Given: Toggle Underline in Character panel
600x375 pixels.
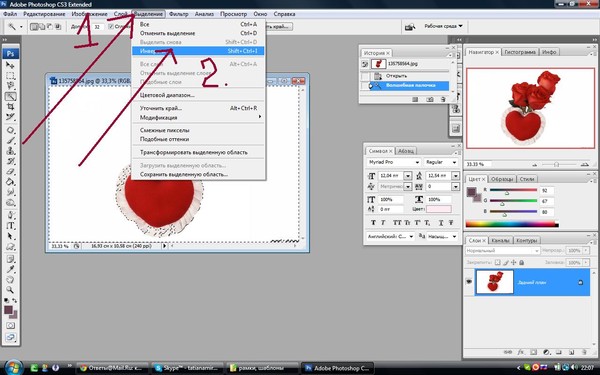Looking at the screenshot, I should pos(441,223).
